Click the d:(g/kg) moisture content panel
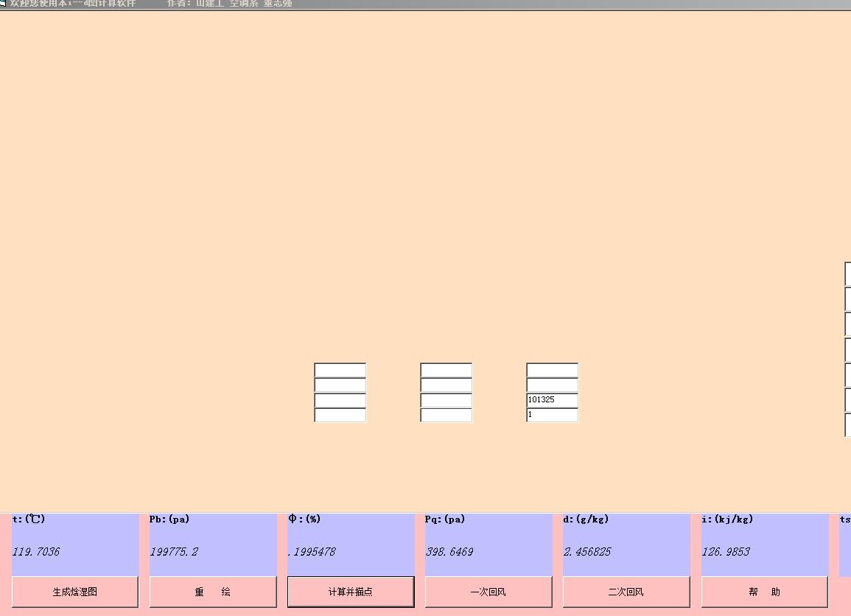The image size is (851, 616). 626,545
